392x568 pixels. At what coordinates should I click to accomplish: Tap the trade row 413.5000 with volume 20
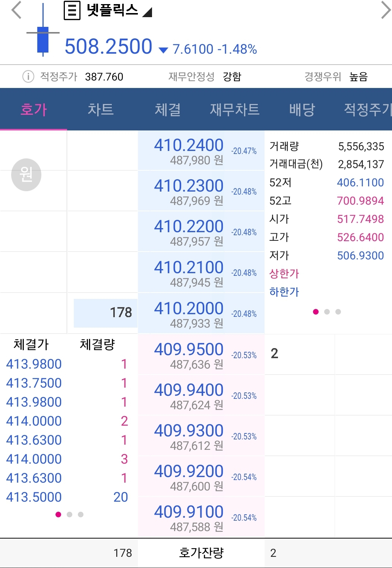click(x=67, y=497)
